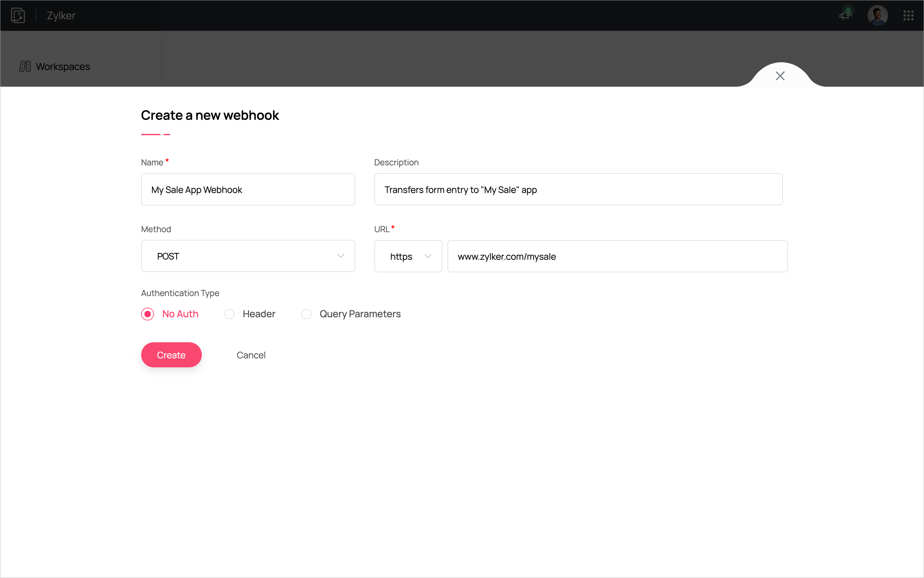This screenshot has width=924, height=578.
Task: Click the 'Description' field label
Action: [x=396, y=162]
